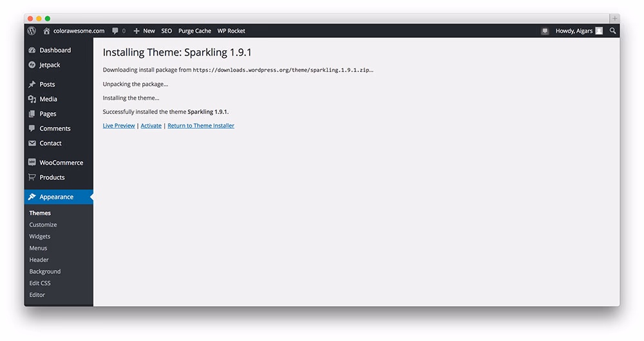Screen dimensions: 644x341
Task: Click the Installing Theme: Sparkling 1.9.1 heading
Action: pos(177,52)
